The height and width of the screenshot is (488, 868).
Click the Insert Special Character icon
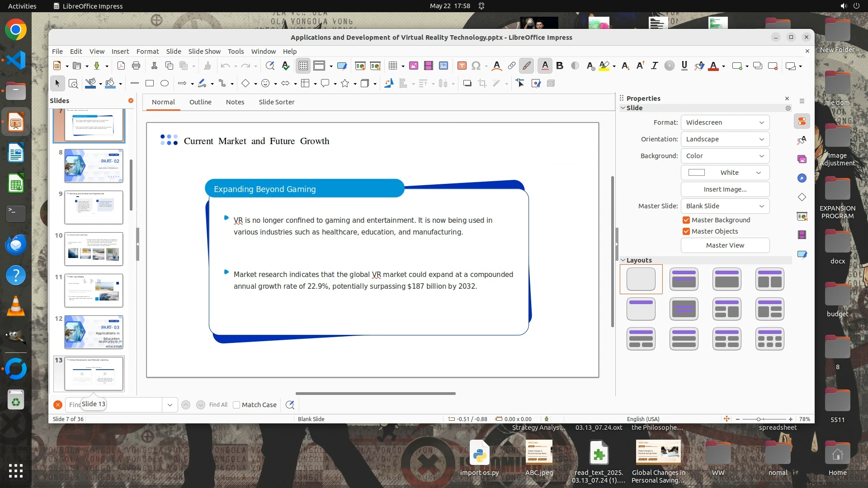476,66
